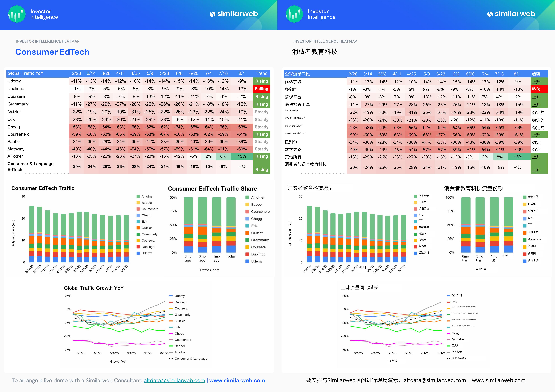The width and height of the screenshot is (555, 392).
Task: Click the Consumer EdTech page title
Action: (52, 52)
